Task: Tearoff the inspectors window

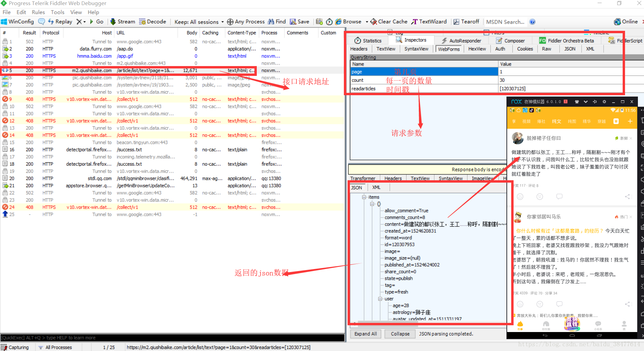Action: click(x=466, y=22)
